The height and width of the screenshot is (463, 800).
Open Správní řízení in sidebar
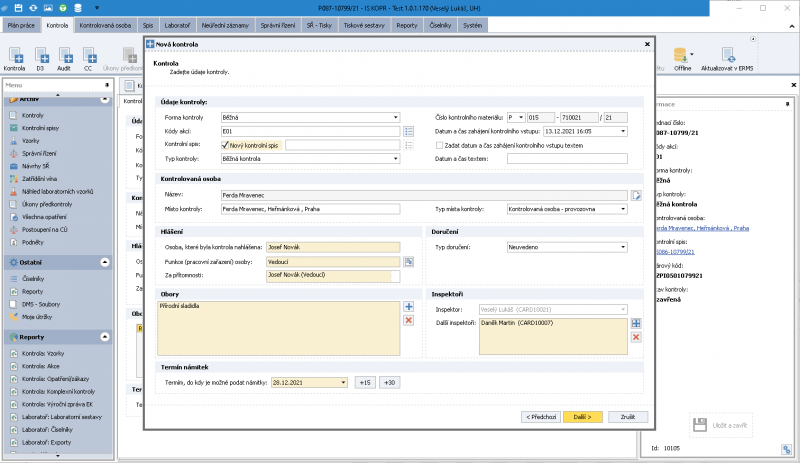39,154
